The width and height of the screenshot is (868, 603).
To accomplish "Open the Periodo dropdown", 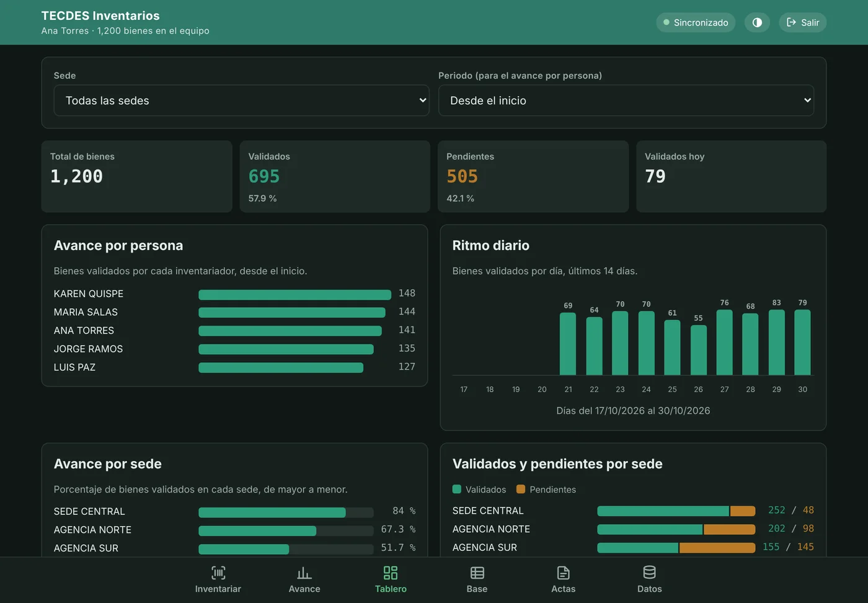I will click(x=626, y=100).
